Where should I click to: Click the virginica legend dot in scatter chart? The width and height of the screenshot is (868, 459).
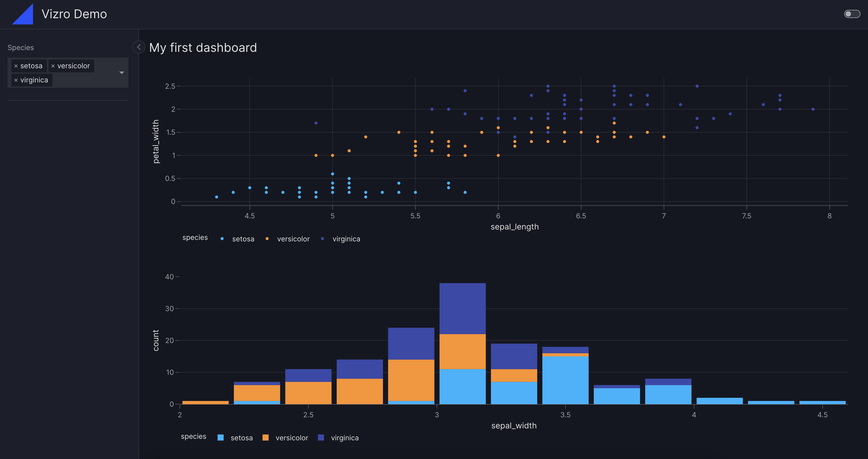[323, 238]
